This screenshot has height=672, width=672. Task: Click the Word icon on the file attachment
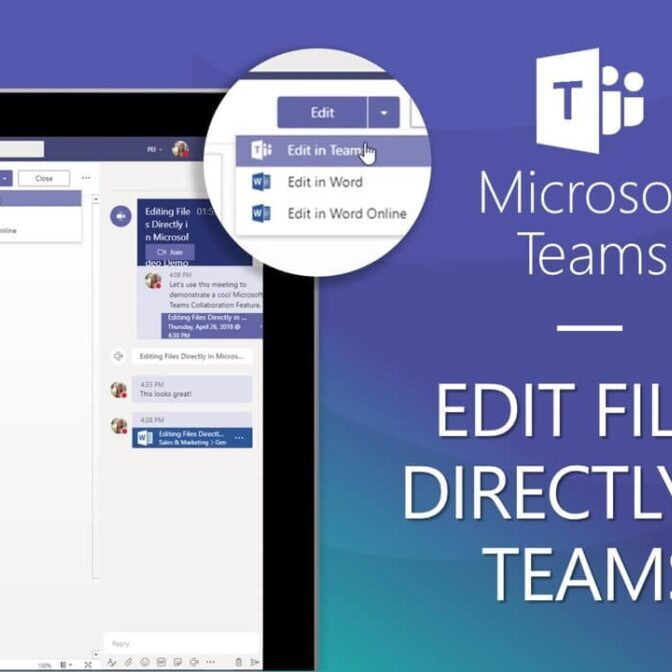pyautogui.click(x=144, y=438)
